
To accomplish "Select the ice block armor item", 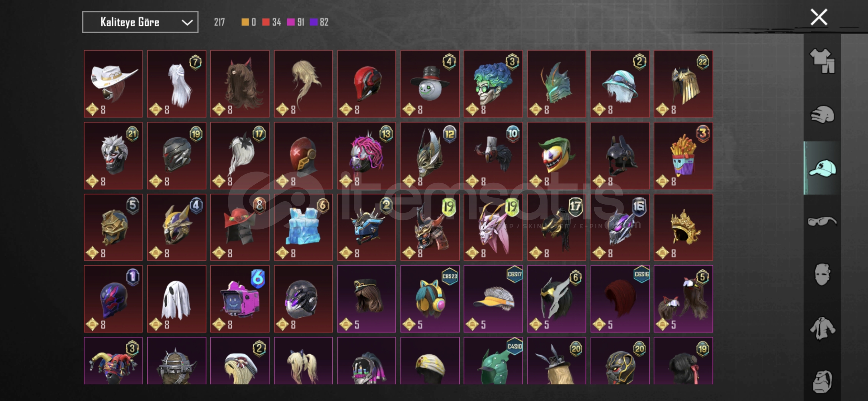I will 303,227.
